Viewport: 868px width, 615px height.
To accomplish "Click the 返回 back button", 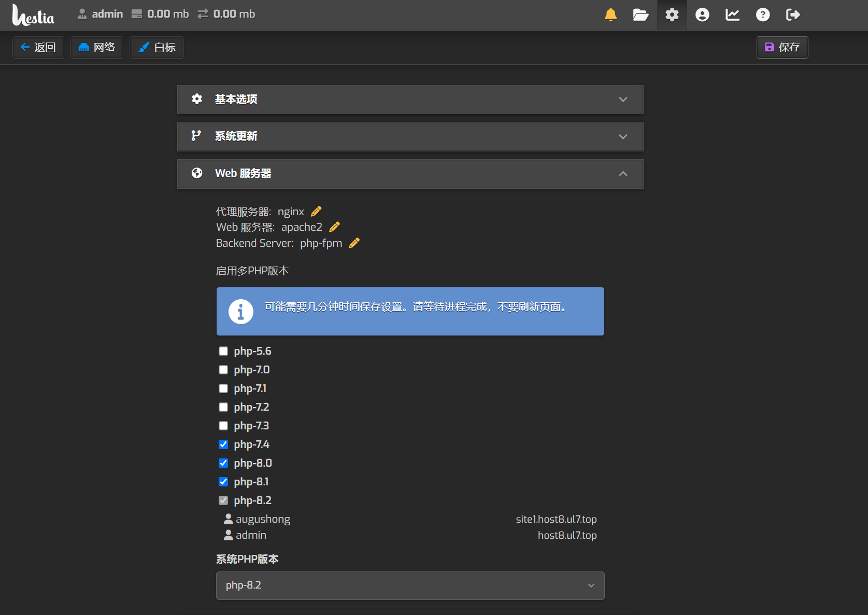I will (38, 47).
